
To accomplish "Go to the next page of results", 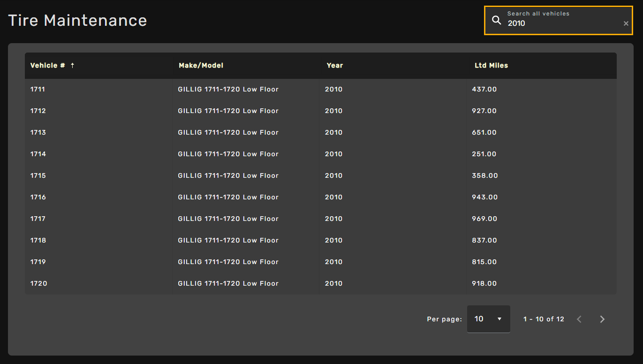I will pyautogui.click(x=602, y=319).
